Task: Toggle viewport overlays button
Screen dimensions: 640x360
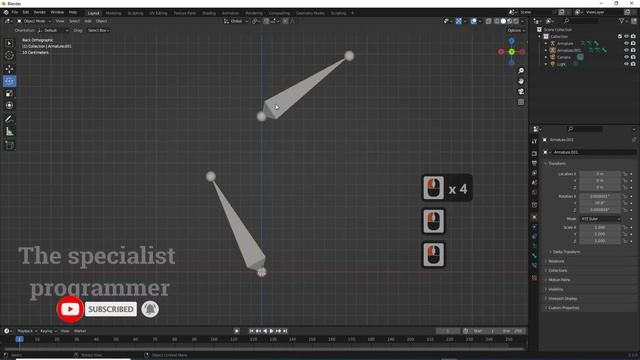Action: click(x=473, y=21)
